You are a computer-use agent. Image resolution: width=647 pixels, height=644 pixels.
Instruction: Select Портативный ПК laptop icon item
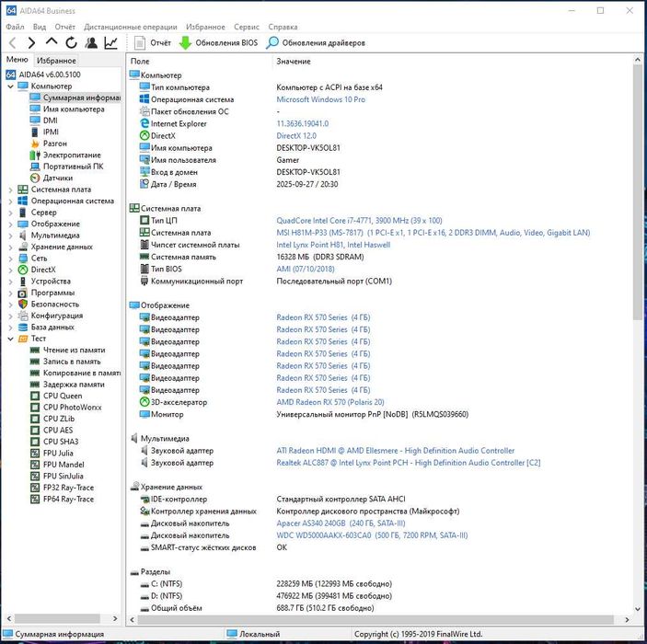[x=35, y=167]
